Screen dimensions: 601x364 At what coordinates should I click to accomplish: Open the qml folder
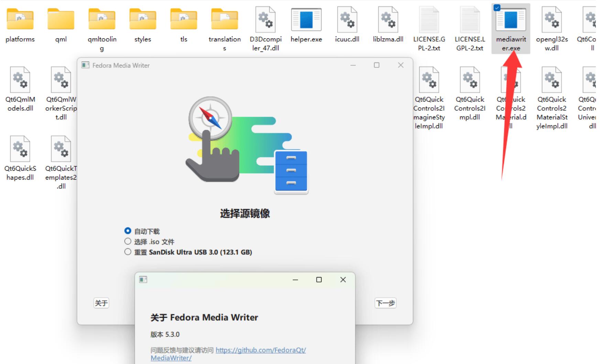pyautogui.click(x=61, y=20)
